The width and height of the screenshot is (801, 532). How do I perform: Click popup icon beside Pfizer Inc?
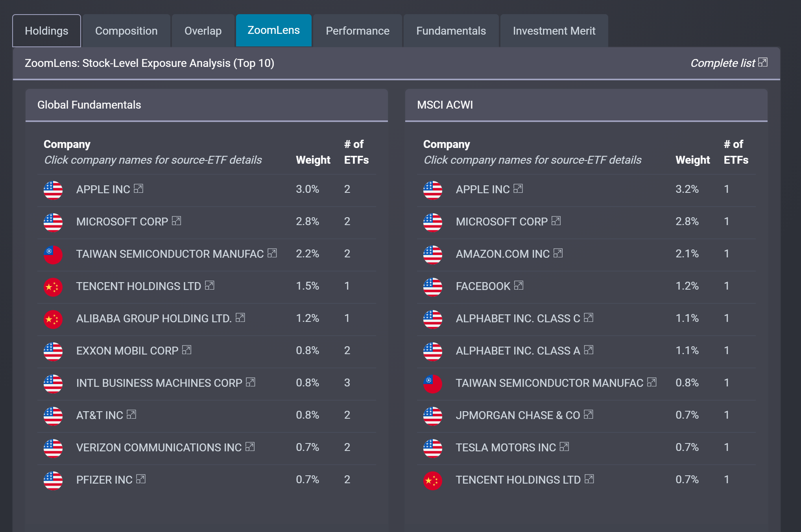[141, 479]
